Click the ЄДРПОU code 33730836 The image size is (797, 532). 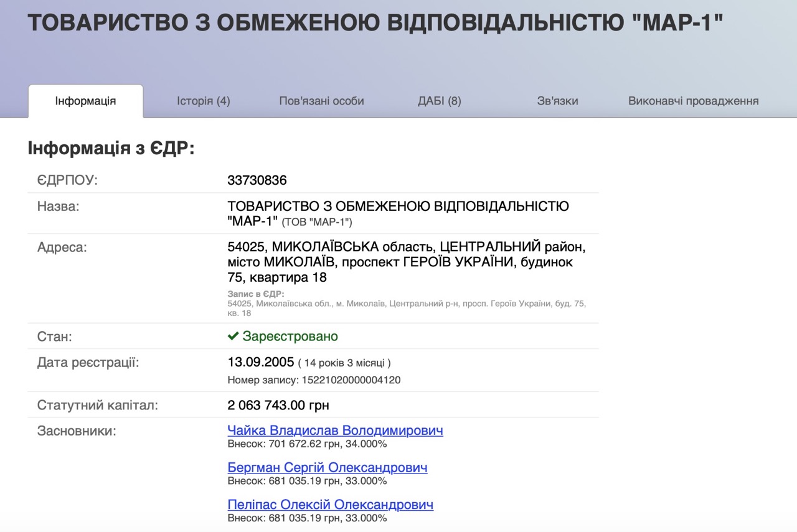coord(257,180)
